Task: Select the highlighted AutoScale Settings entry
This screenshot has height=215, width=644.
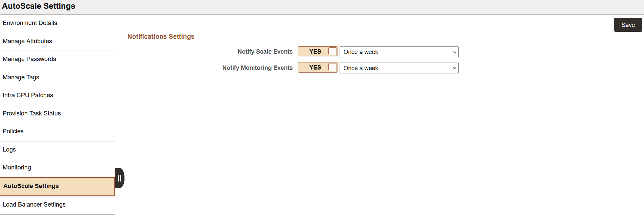Action: coord(31,186)
